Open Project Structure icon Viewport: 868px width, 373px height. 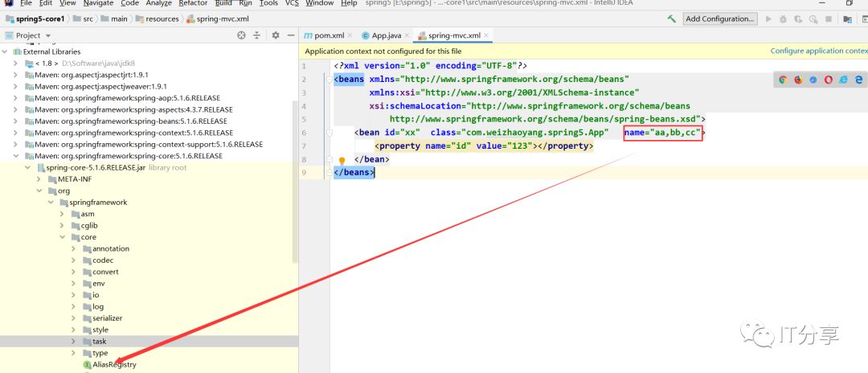[848, 18]
